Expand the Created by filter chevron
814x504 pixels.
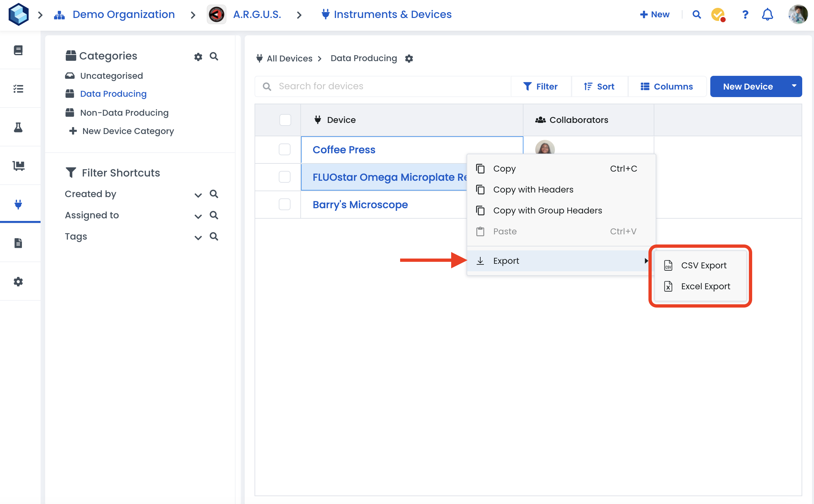pos(198,195)
